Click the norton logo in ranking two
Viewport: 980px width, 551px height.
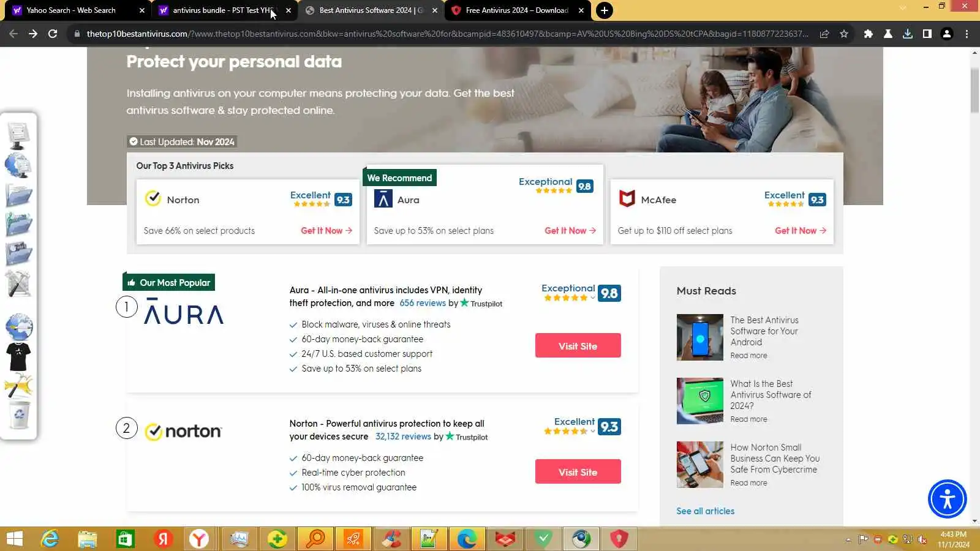183,432
